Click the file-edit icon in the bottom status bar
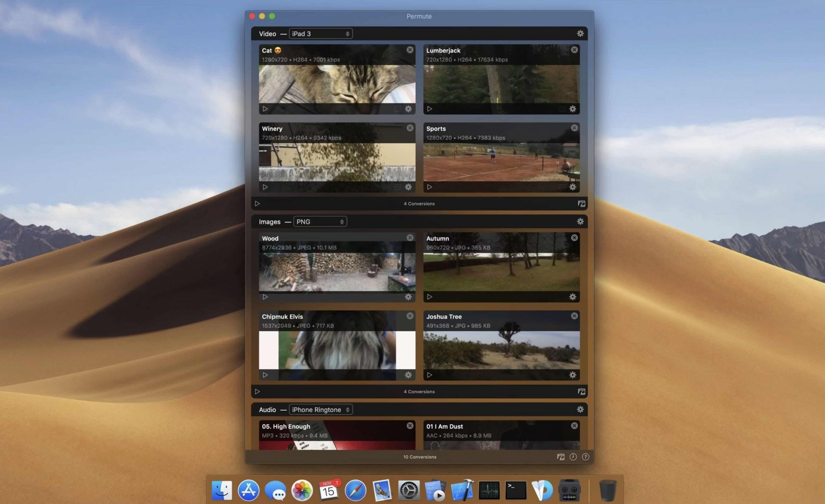The width and height of the screenshot is (825, 504). (x=560, y=457)
